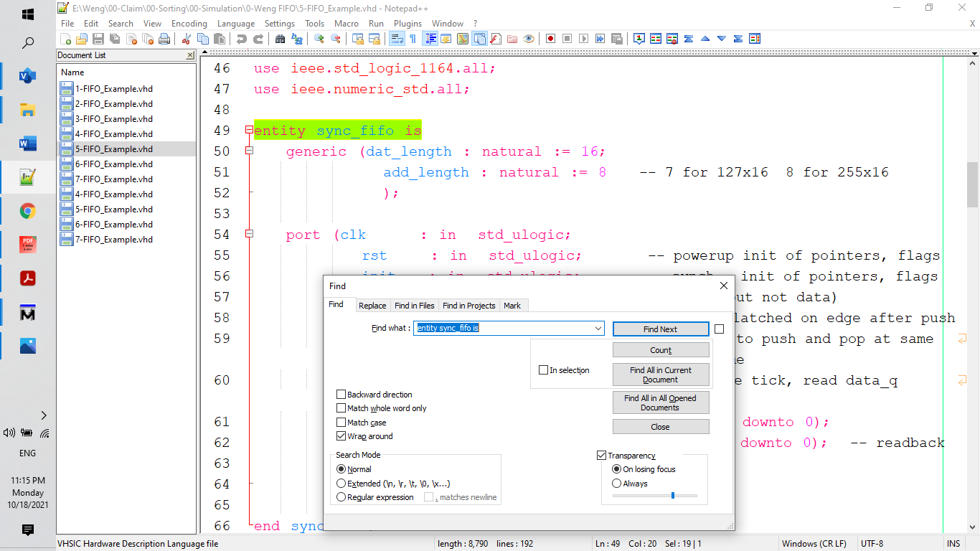Zoom out with the magnifier minus icon

336,39
